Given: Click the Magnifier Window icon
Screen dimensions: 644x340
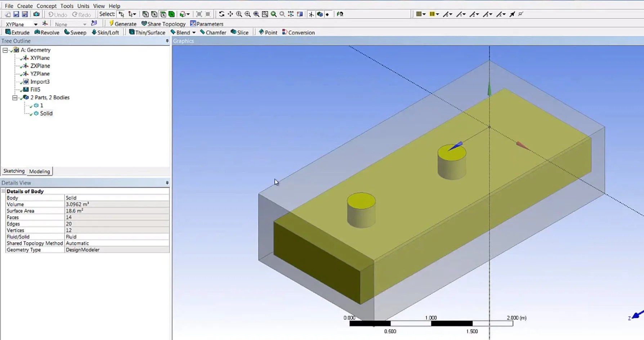Looking at the screenshot, I should click(x=265, y=14).
